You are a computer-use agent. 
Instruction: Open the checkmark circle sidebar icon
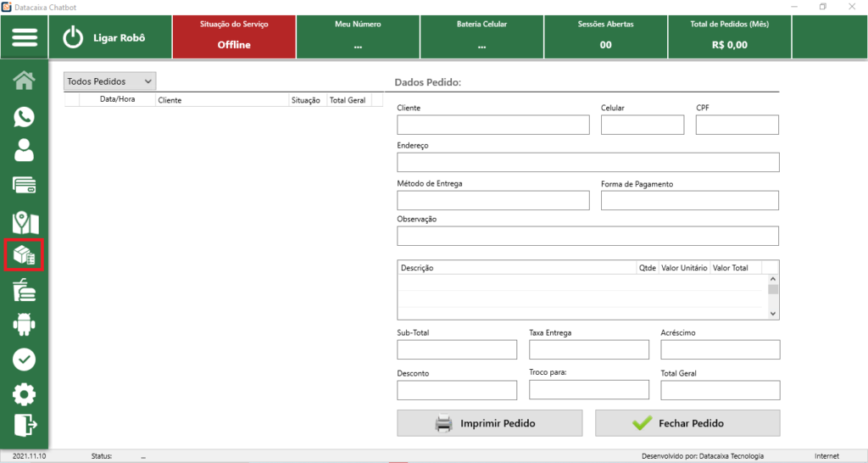[24, 360]
